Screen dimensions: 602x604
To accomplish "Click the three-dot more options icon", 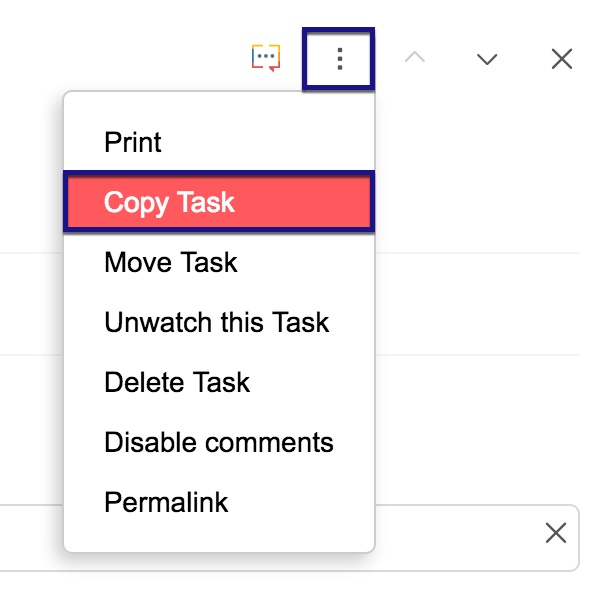I will click(x=339, y=59).
